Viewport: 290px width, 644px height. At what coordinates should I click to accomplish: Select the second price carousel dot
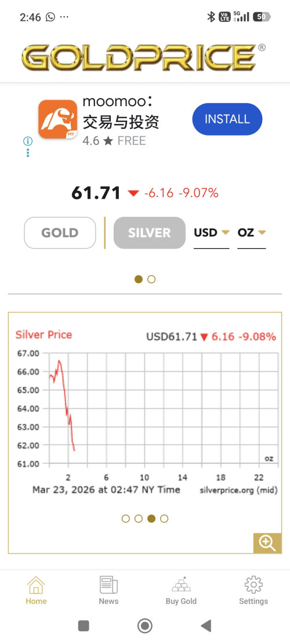pos(151,279)
